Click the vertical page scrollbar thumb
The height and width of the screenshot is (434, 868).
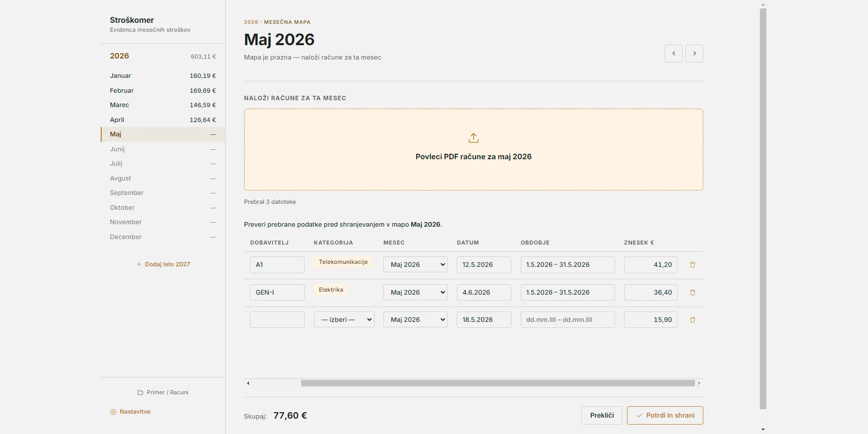point(763,209)
